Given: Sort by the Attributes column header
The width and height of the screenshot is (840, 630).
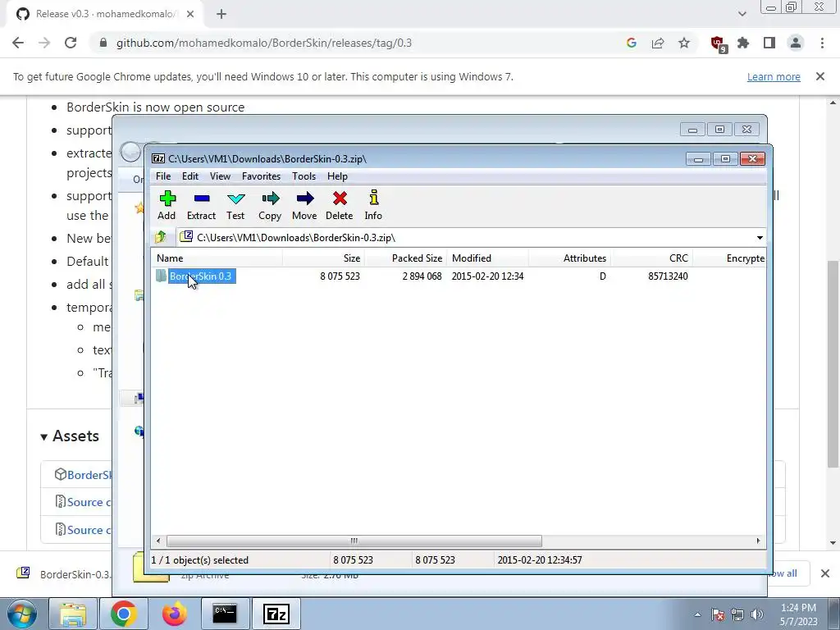Looking at the screenshot, I should 570,258.
